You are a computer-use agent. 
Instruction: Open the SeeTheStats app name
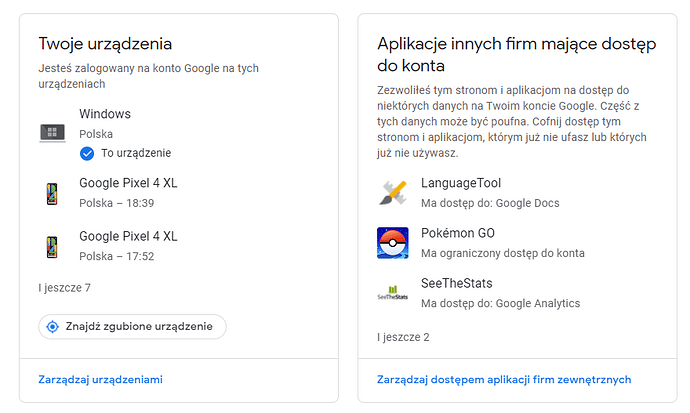tap(458, 283)
